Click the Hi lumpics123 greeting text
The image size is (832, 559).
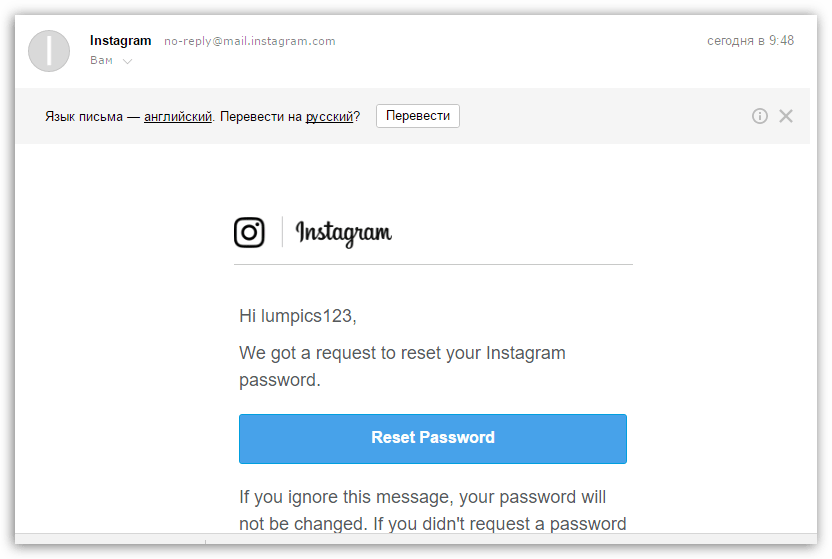[x=297, y=316]
